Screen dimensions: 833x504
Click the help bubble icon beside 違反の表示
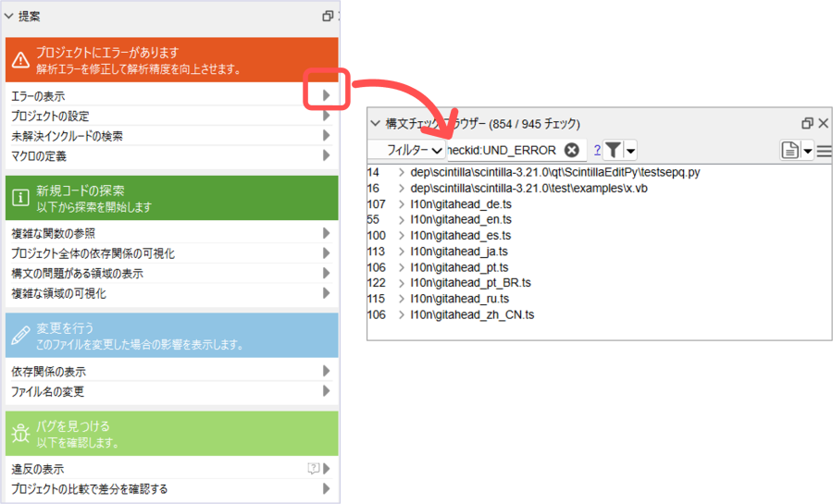click(314, 468)
